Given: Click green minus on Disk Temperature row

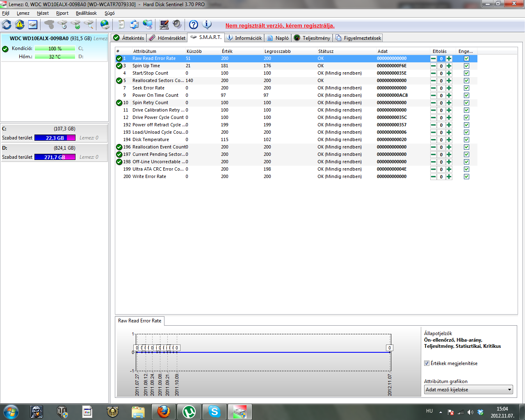Looking at the screenshot, I should coord(433,140).
